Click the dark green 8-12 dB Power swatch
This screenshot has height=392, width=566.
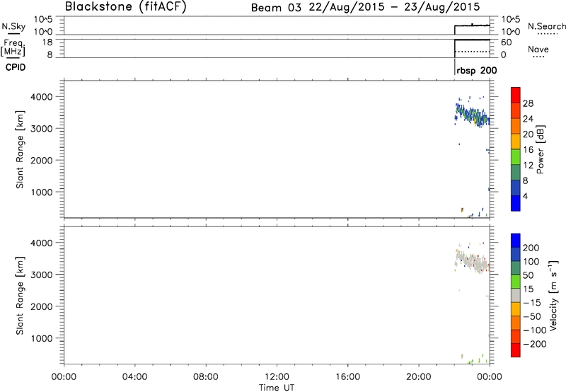[516, 173]
